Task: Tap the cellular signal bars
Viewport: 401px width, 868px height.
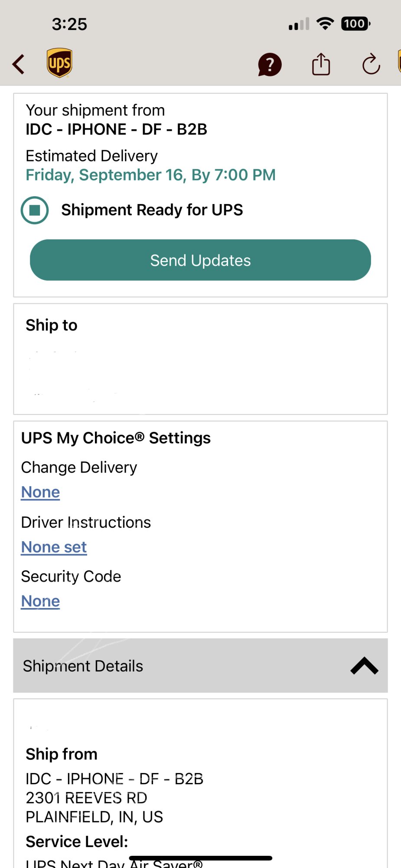Action: tap(299, 24)
